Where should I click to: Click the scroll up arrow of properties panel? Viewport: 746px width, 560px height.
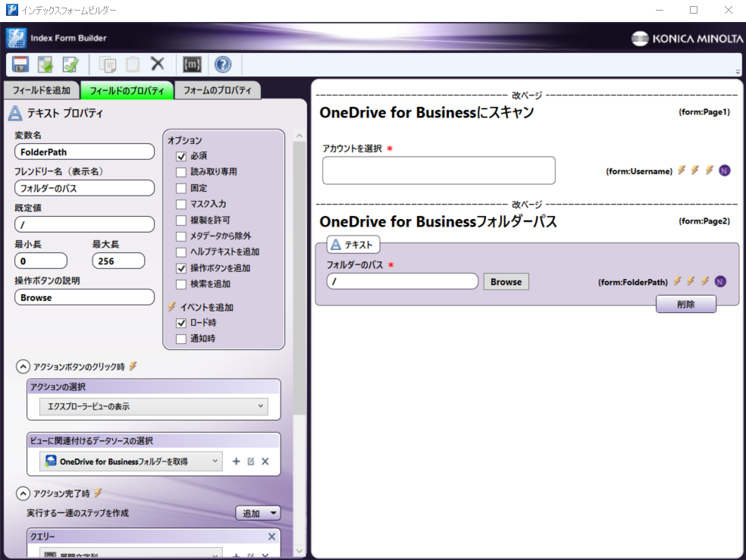(299, 136)
